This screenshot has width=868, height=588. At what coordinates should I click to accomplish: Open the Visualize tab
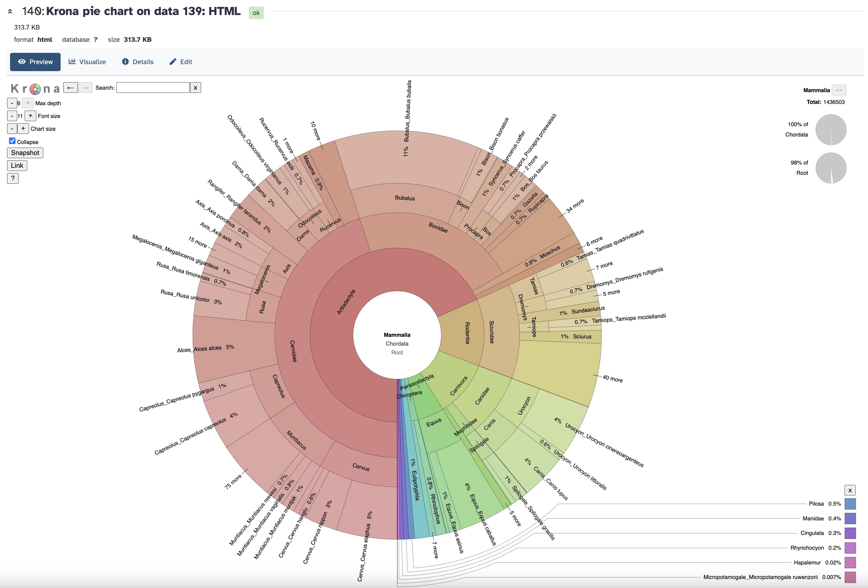click(x=87, y=62)
